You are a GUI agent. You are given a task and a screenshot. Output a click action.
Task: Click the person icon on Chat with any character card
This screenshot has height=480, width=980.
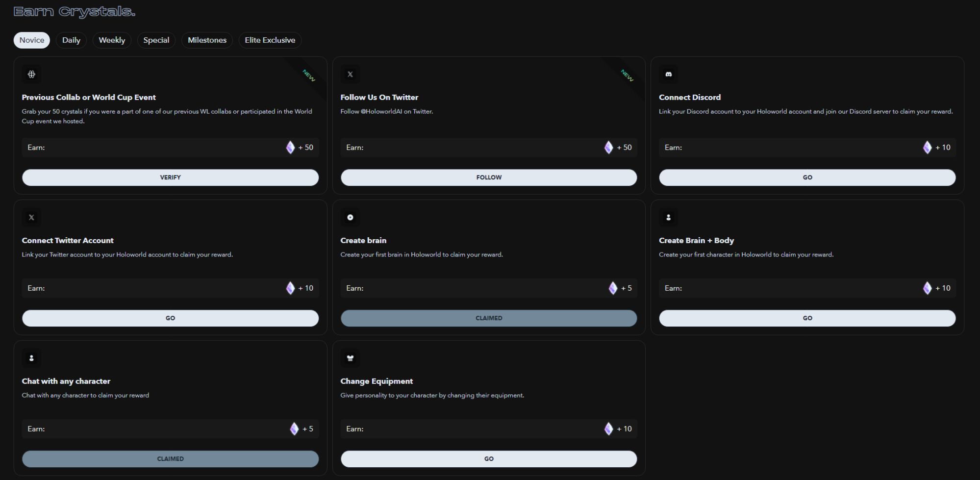coord(31,358)
